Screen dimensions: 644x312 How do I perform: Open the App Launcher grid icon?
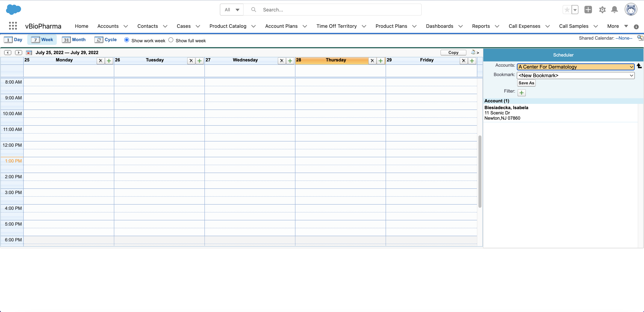[x=13, y=26]
